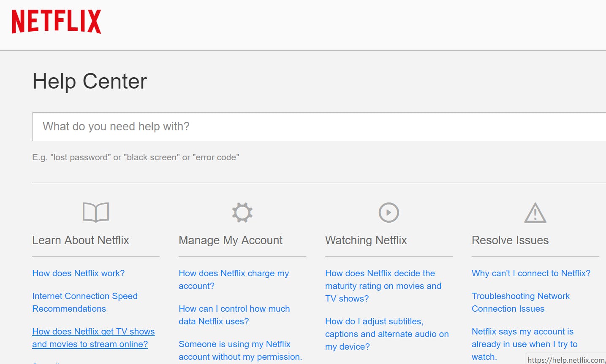Open Internet Connection Speed Recommendations
The height and width of the screenshot is (364, 606).
[x=84, y=302]
